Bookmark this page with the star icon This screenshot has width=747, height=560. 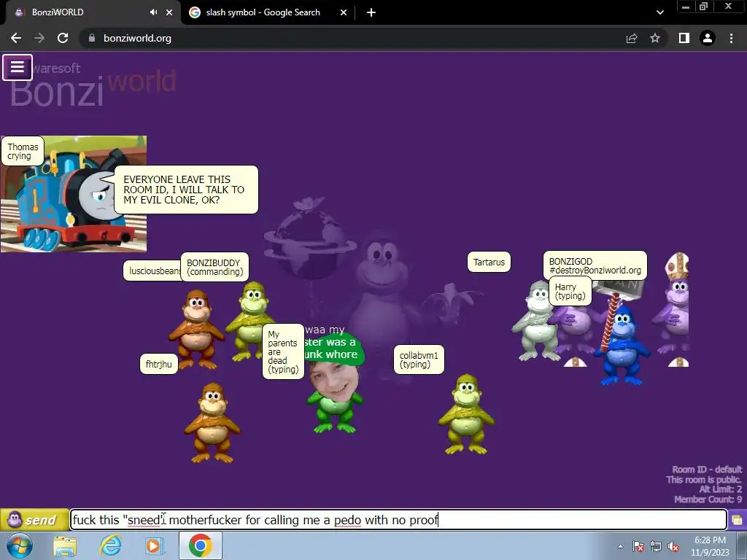[655, 38]
